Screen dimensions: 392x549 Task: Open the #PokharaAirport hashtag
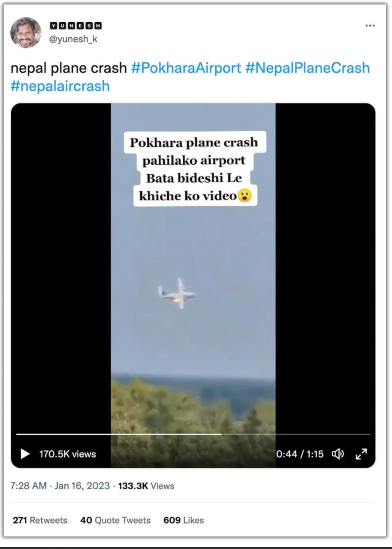click(x=186, y=68)
